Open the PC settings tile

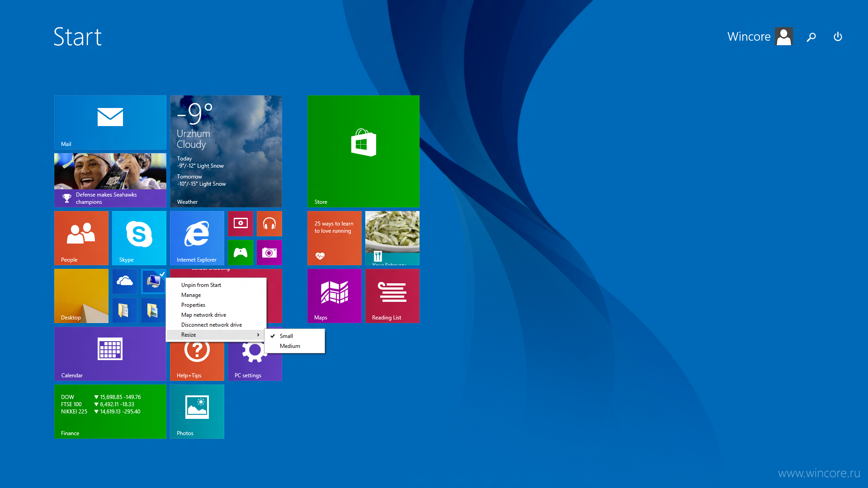tap(255, 366)
